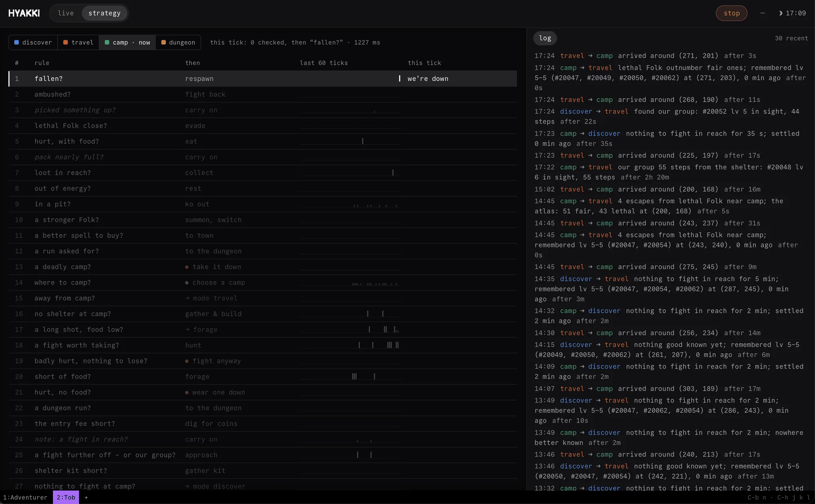This screenshot has height=504, width=815.
Task: Select rule 'hurt, with food?'
Action: pyautogui.click(x=263, y=141)
